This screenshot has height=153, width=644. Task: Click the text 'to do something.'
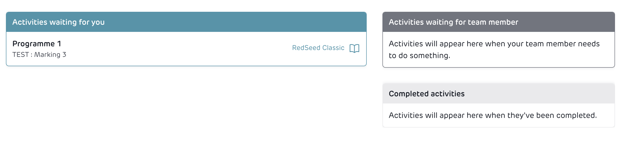[419, 55]
